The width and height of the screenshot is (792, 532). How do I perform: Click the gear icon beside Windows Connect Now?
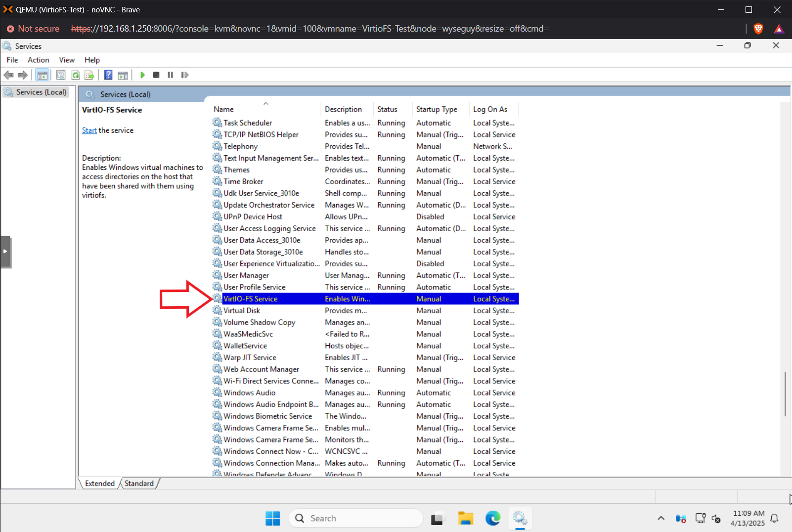click(x=217, y=451)
